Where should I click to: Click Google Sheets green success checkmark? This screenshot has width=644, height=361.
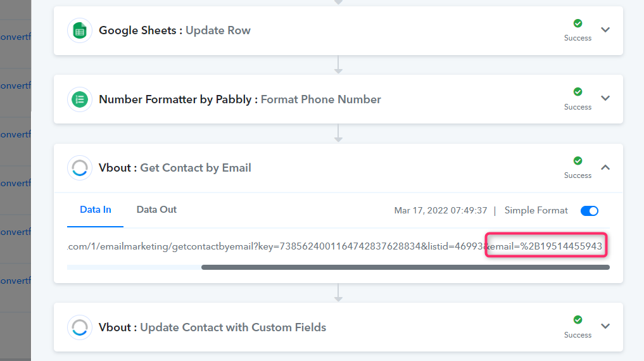tap(578, 23)
